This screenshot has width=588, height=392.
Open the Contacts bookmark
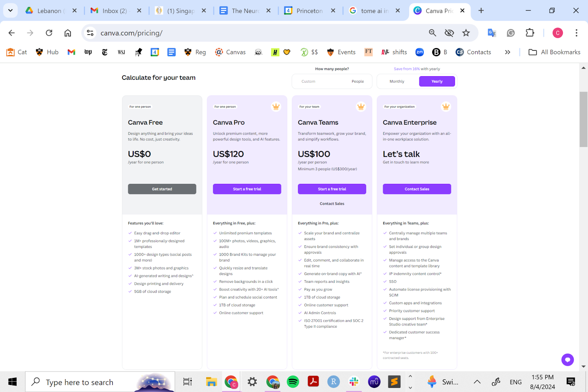pos(473,52)
